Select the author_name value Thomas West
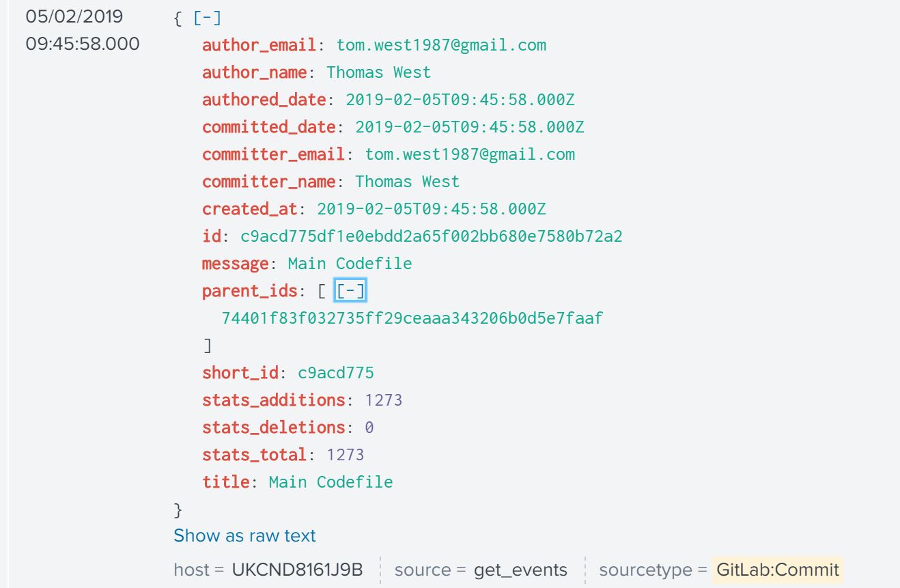The height and width of the screenshot is (588, 900). coord(378,72)
